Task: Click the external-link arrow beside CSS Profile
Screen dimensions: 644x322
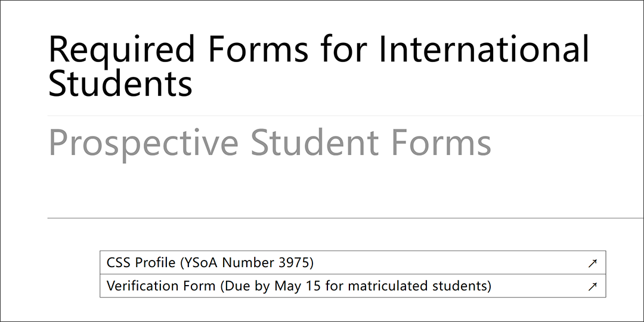Action: [592, 264]
